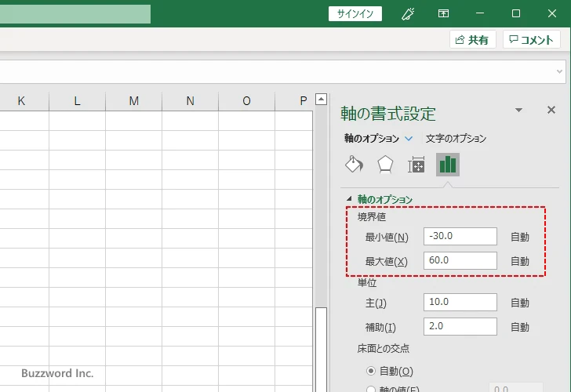Click the worksheet scroll up arrow

[321, 99]
